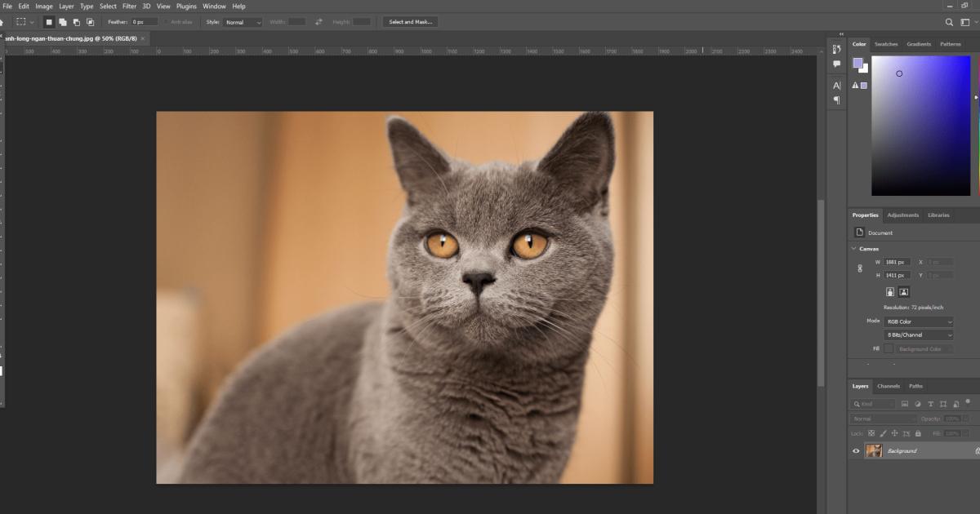
Task: Select the Intersect with selection icon
Action: tap(90, 22)
